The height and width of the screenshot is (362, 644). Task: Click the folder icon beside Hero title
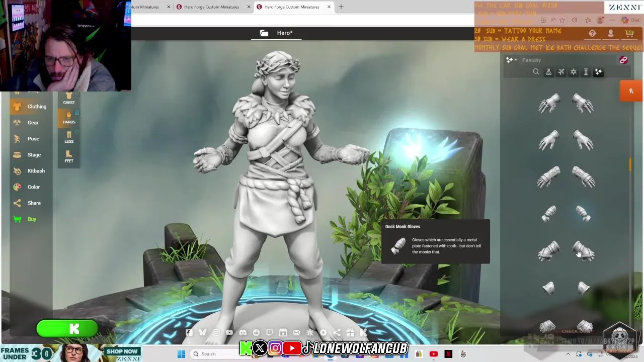(x=264, y=33)
